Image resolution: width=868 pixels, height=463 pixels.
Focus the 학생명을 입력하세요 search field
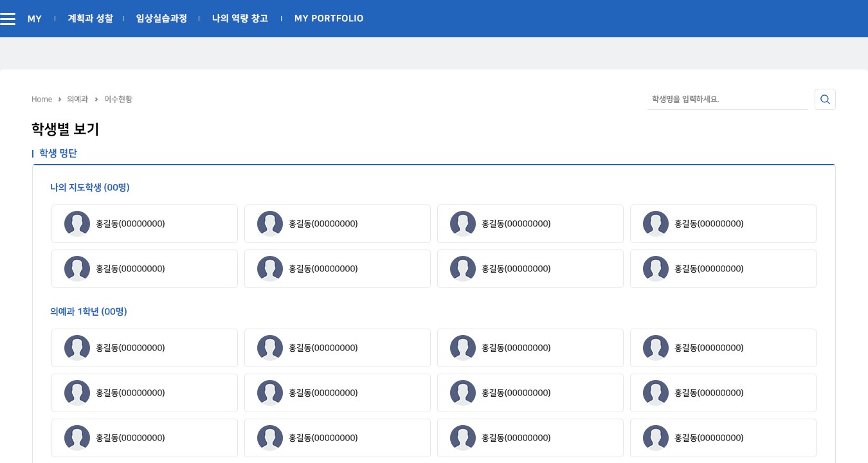coord(727,99)
